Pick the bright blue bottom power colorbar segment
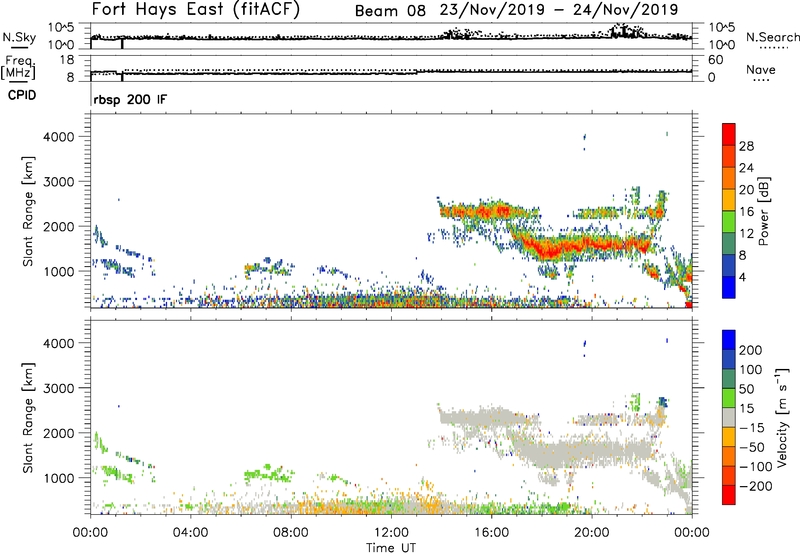The width and height of the screenshot is (800, 554). (729, 287)
